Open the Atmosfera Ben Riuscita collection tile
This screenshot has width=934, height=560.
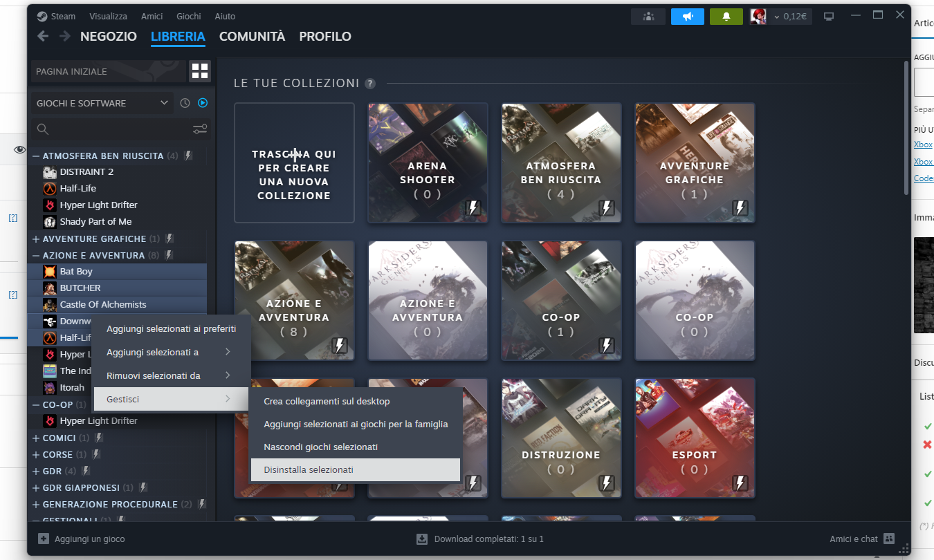pos(561,163)
